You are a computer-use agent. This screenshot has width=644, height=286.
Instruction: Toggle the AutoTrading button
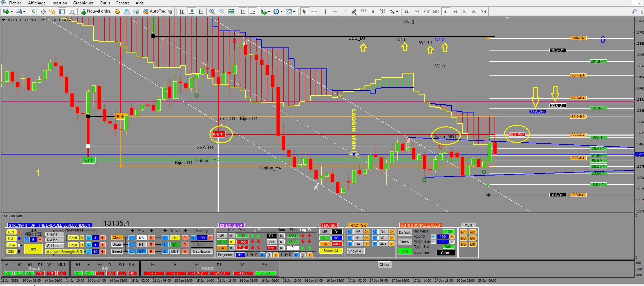tap(158, 11)
